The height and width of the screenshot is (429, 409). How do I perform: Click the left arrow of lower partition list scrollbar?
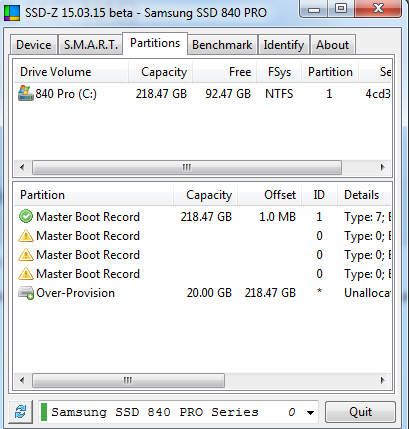point(22,380)
